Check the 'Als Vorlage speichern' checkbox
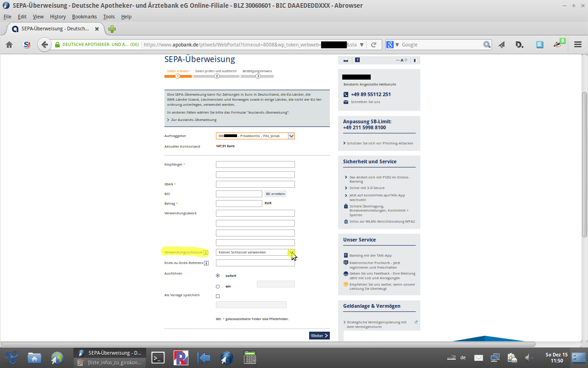This screenshot has width=588, height=368. tap(218, 296)
